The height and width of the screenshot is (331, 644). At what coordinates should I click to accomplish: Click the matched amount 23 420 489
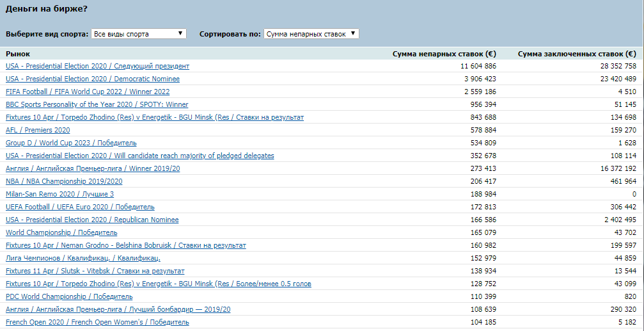tap(618, 79)
